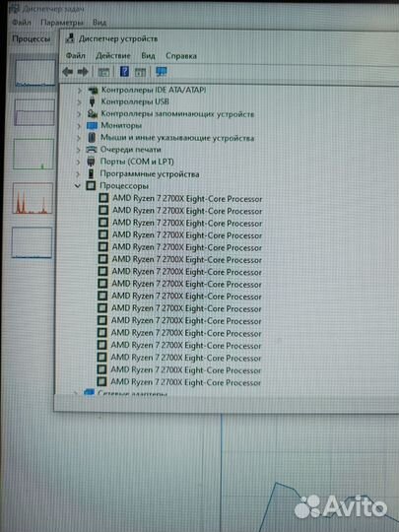399x532 pixels.
Task: Open the Вид menu in Диспетчер задач
Action: pos(100,23)
